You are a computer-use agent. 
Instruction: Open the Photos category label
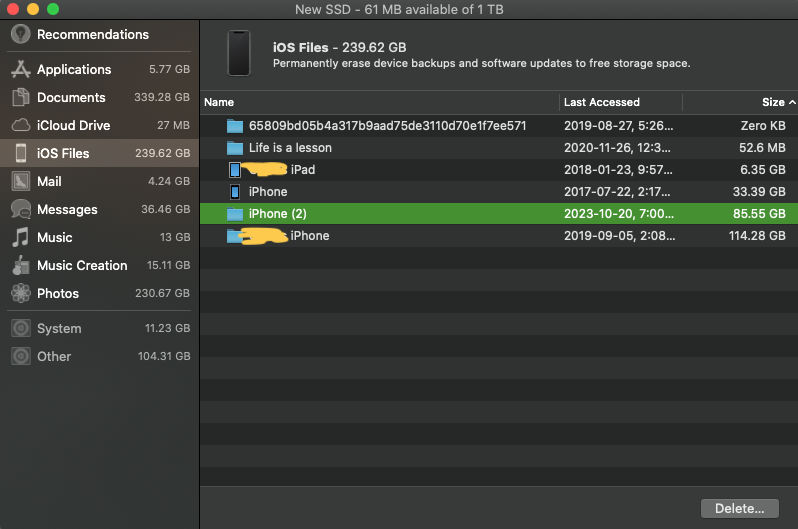[x=58, y=293]
